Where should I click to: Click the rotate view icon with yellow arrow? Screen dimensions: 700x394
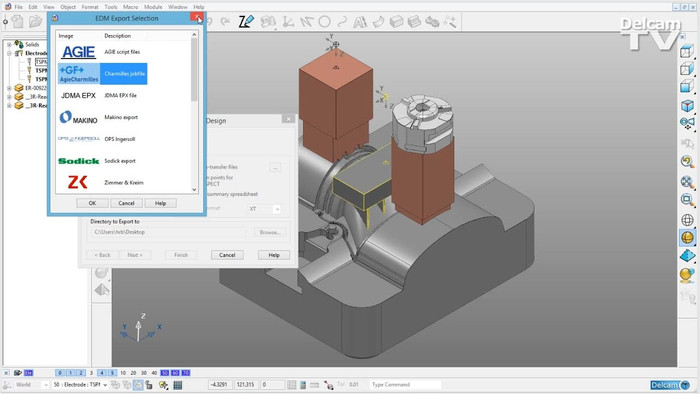point(687,161)
